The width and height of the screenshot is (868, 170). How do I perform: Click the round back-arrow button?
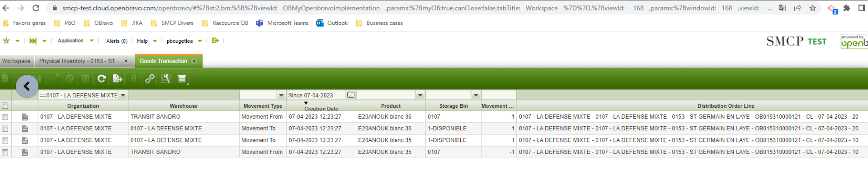pos(27,86)
